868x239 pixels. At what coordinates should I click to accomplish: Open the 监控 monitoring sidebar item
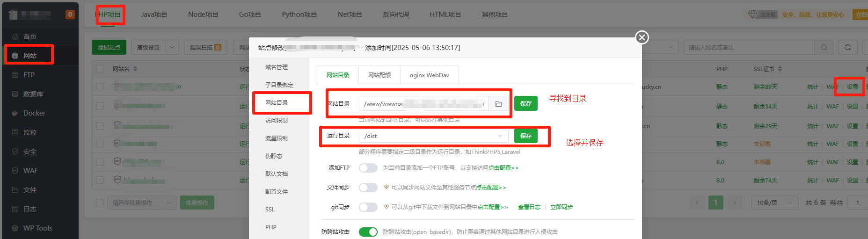tap(30, 132)
